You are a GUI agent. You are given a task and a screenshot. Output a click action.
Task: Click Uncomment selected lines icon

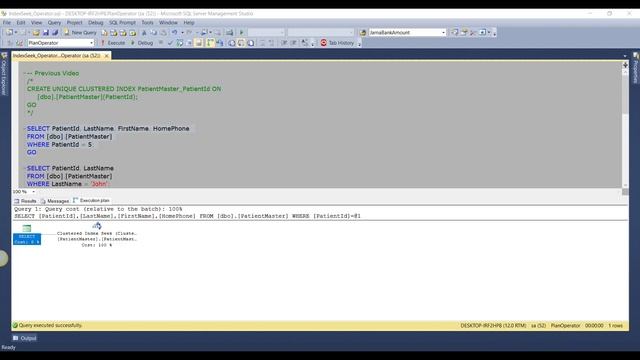click(271, 43)
